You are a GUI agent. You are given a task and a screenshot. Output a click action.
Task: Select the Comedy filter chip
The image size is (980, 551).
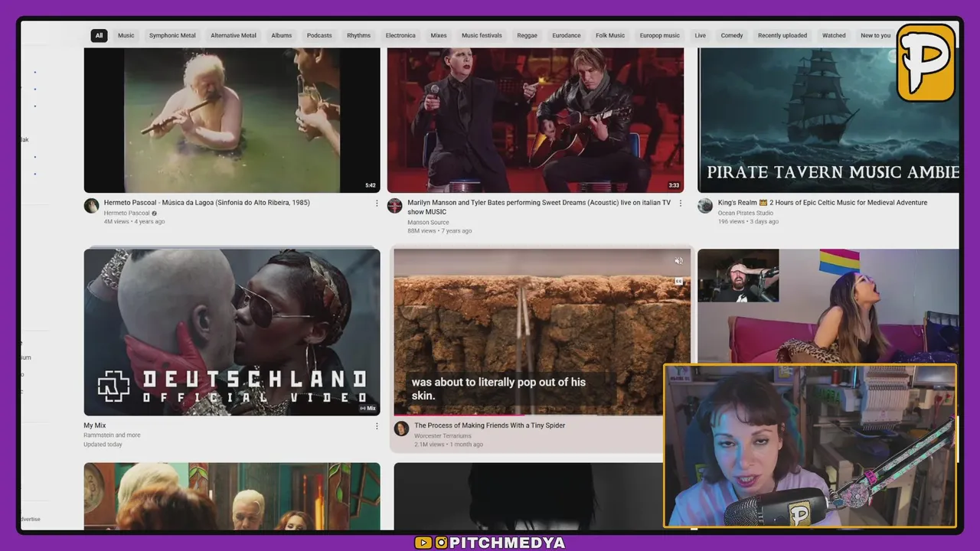(732, 35)
